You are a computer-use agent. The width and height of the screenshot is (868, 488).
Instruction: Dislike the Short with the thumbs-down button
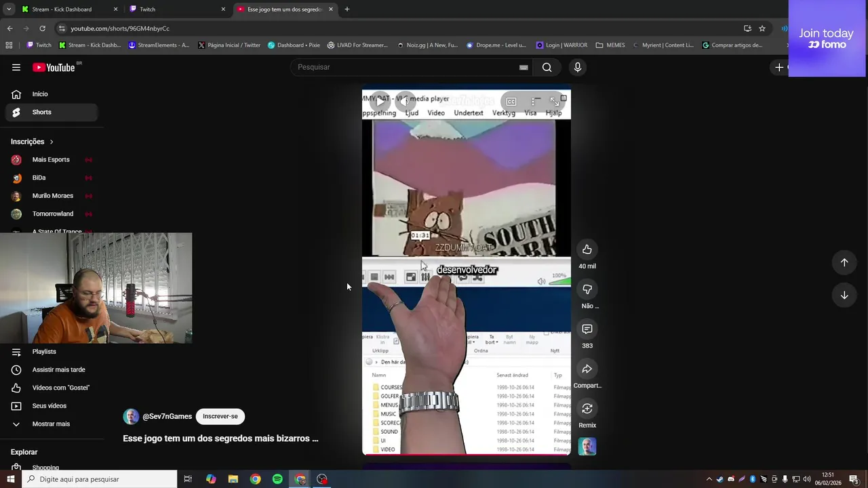587,289
